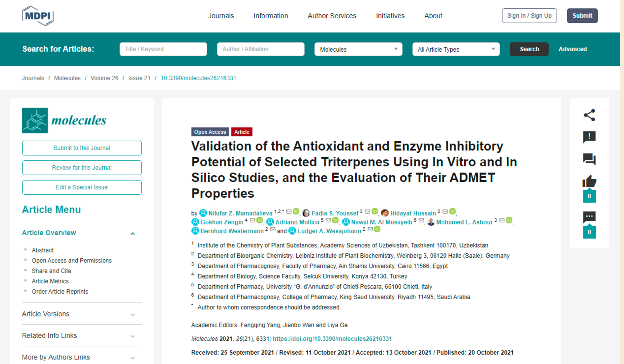Click breadcrumb DOI 10.3390/molecules26216331
624x364 pixels.
pos(198,78)
